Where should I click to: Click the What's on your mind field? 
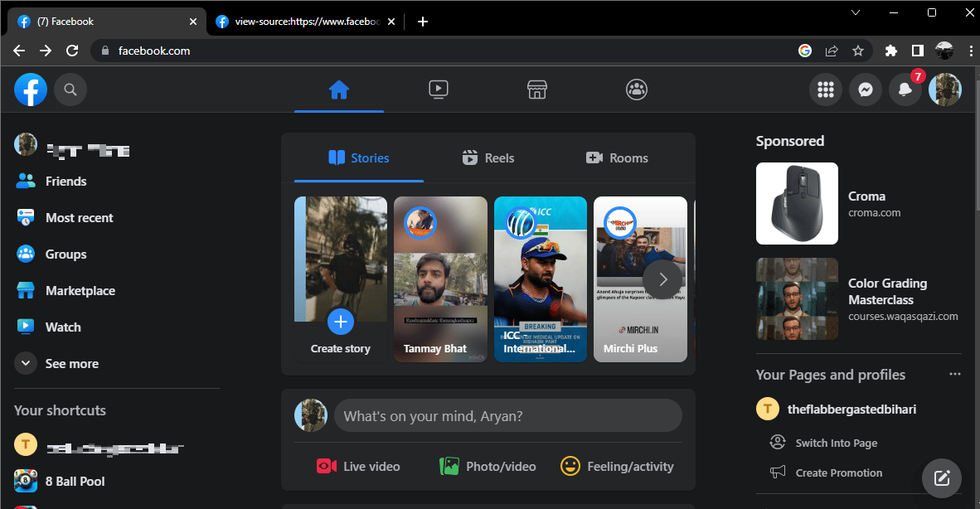[507, 416]
